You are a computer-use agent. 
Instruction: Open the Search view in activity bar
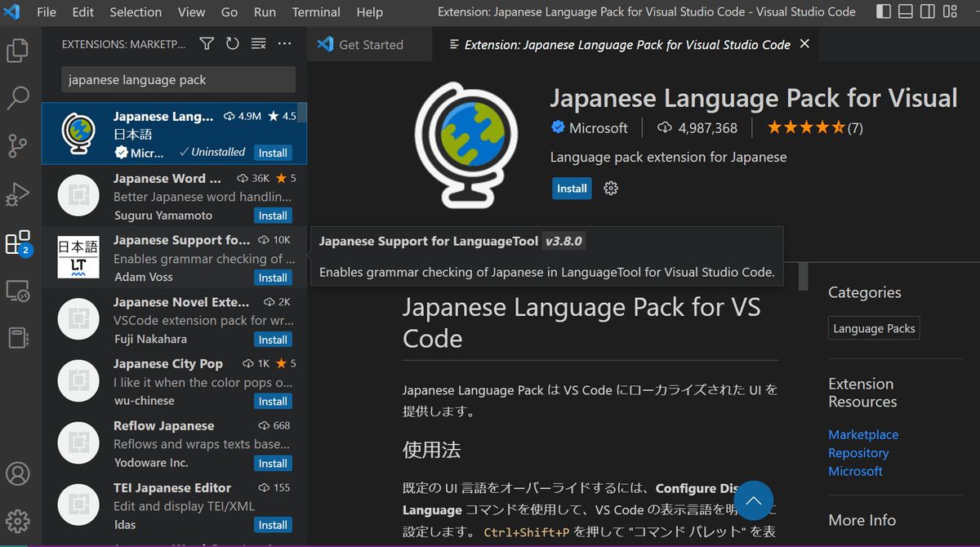point(18,99)
